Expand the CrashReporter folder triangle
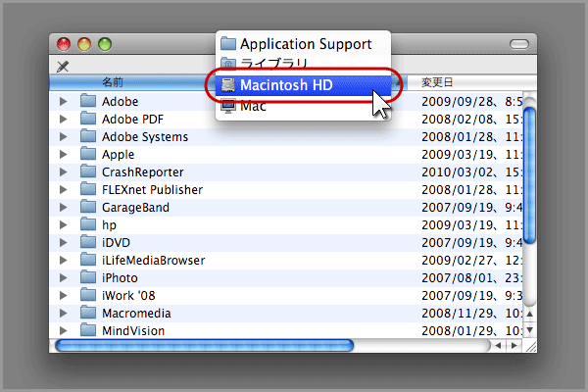The image size is (588, 392). coord(64,171)
